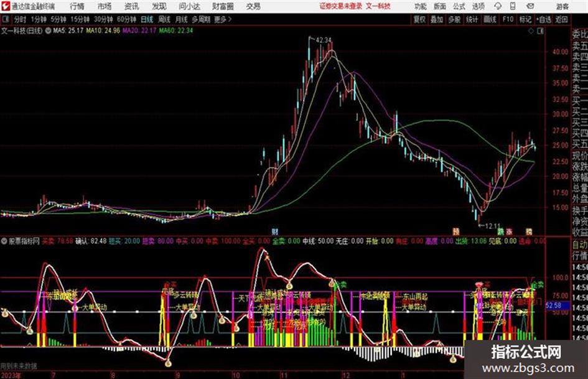The image size is (588, 379).
Task: Click the 标记 toolbar button
Action: (525, 19)
